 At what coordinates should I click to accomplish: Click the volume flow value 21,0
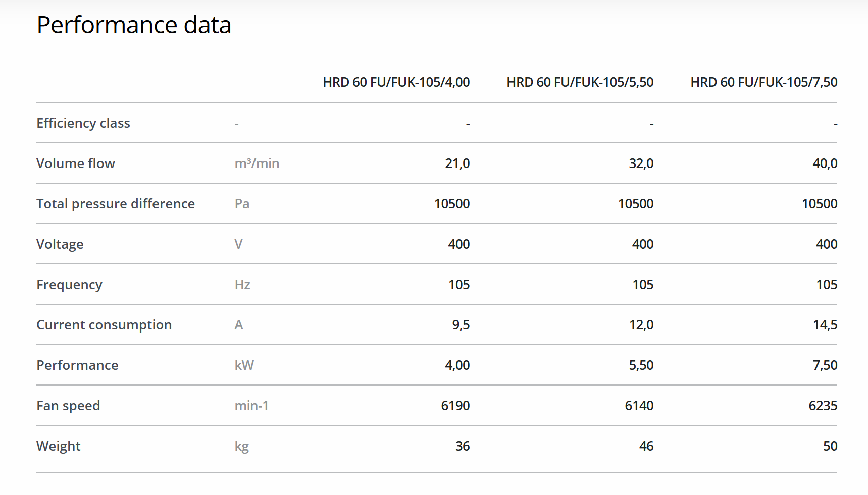coord(457,163)
